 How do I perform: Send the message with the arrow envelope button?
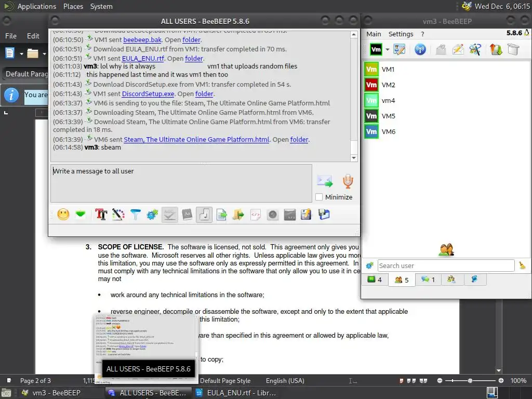325,181
